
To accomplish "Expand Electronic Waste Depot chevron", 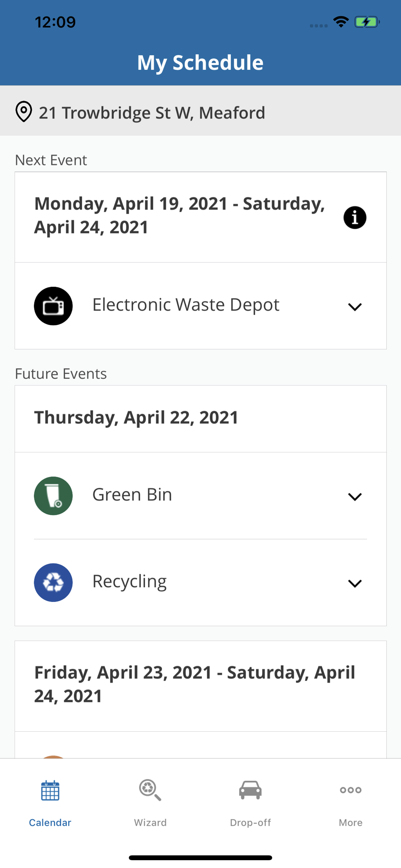I will coord(355,307).
